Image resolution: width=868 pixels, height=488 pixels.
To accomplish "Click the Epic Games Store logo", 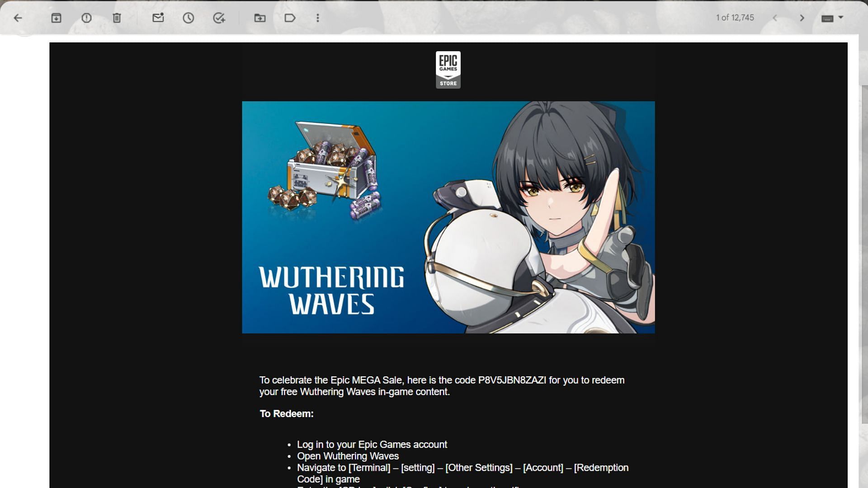I will coord(448,70).
